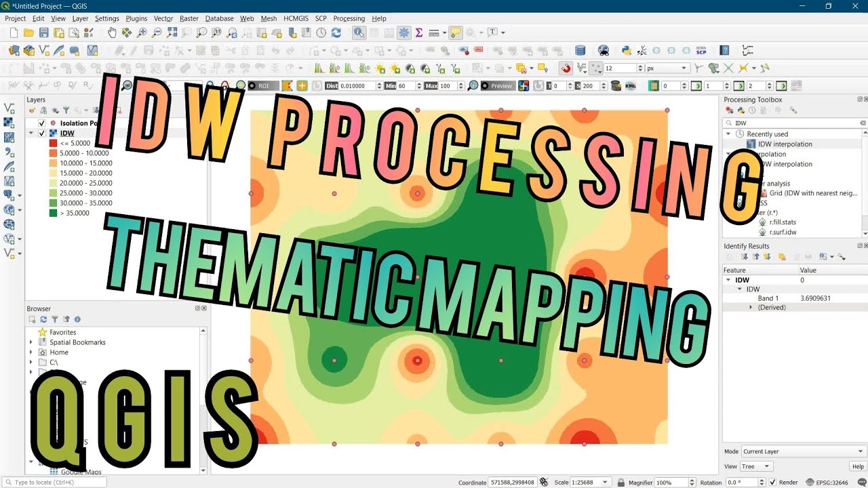
Task: Open the Plugins menu
Action: [x=137, y=18]
